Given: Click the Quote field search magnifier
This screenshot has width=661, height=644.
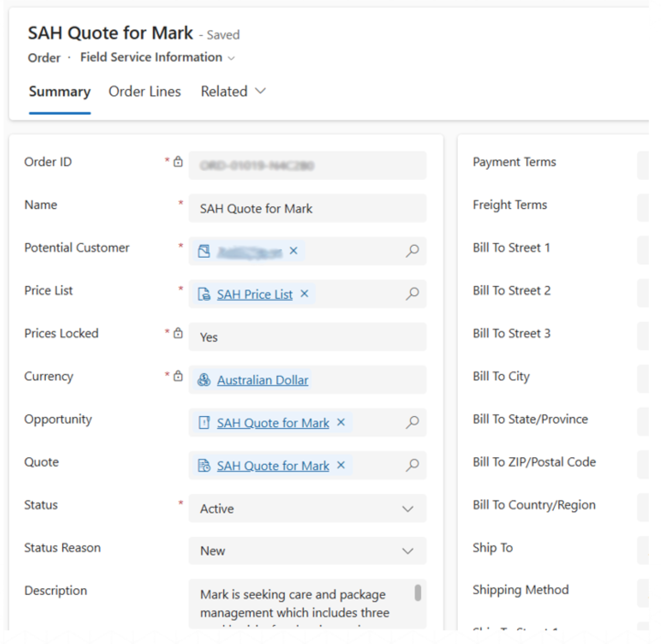Looking at the screenshot, I should (412, 465).
